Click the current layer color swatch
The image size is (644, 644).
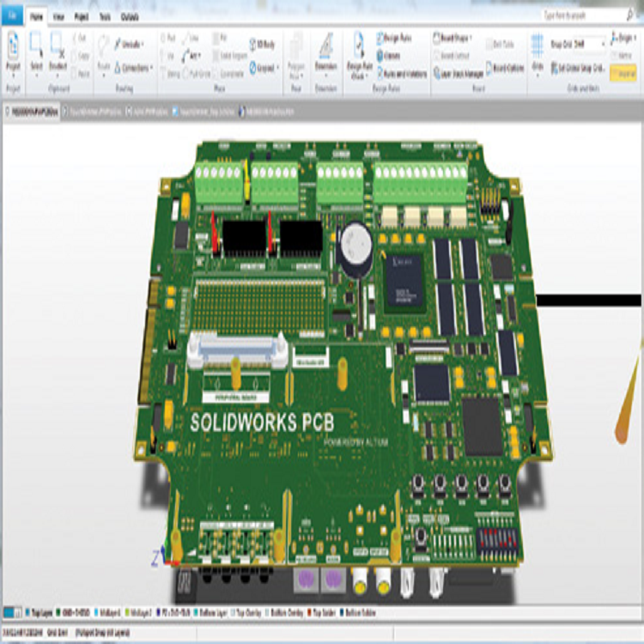point(10,613)
